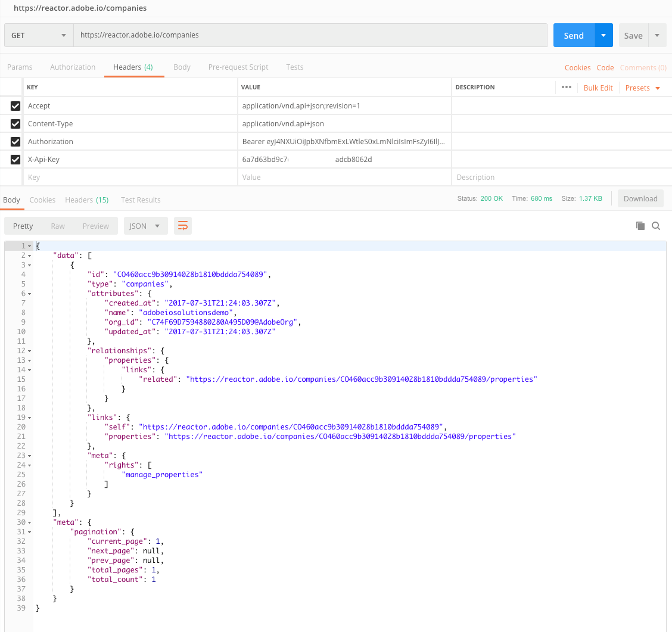Collapse the "pagination" object on line 31

pyautogui.click(x=30, y=532)
